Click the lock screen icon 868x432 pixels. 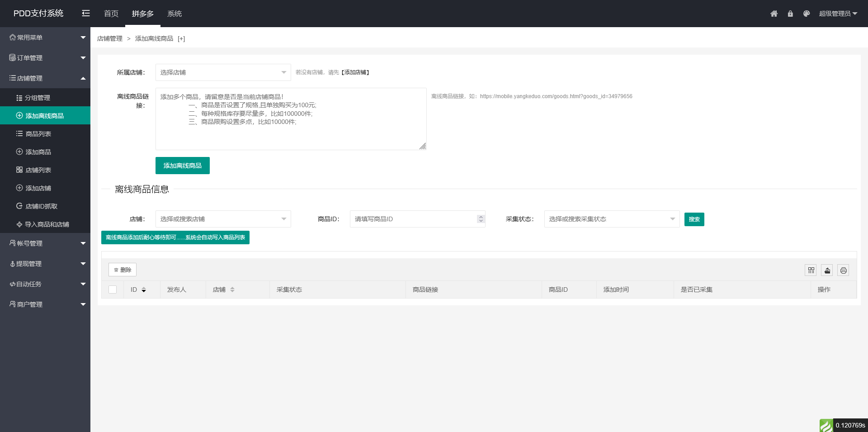(x=790, y=14)
